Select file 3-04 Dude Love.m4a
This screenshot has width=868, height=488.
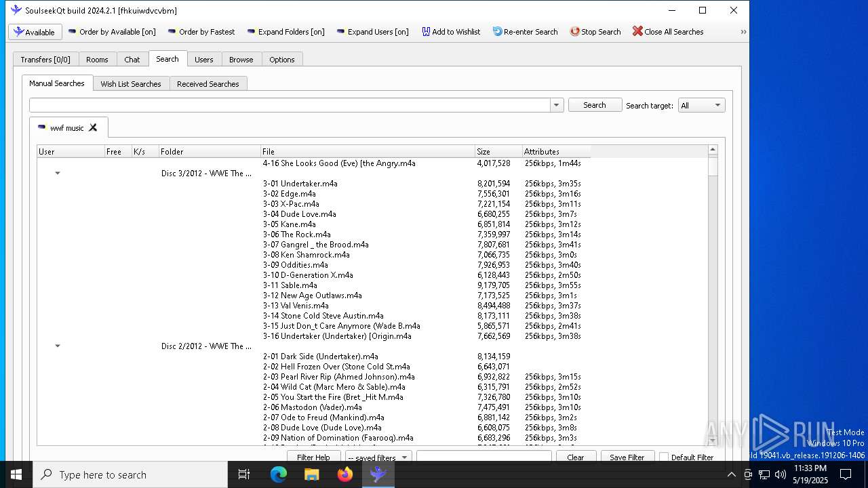(300, 214)
